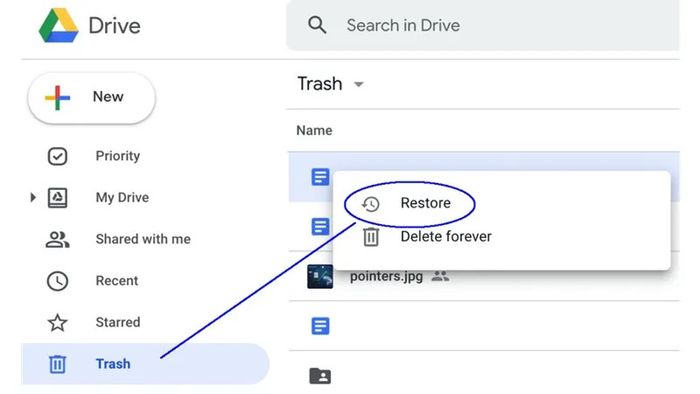Click the colorful plus icon in New
The width and height of the screenshot is (700, 394).
(58, 98)
